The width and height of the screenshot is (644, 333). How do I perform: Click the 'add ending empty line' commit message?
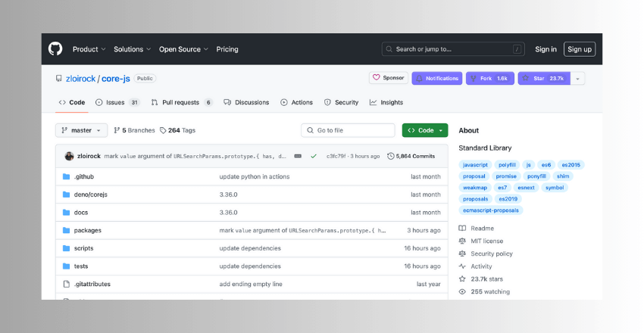point(251,285)
